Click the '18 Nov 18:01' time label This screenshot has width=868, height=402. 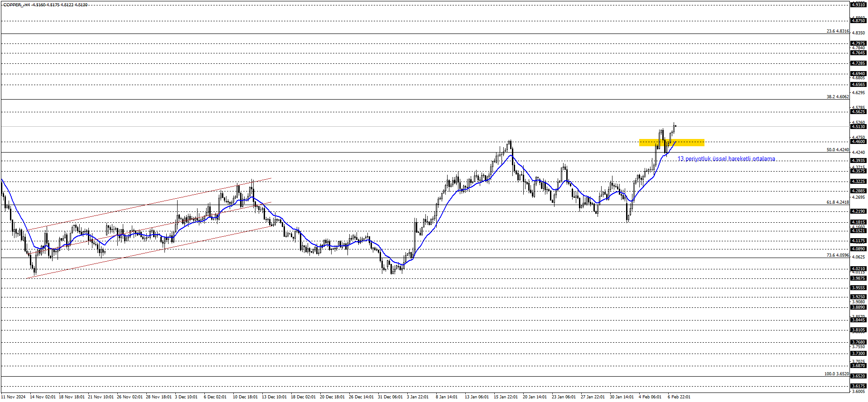(72, 397)
